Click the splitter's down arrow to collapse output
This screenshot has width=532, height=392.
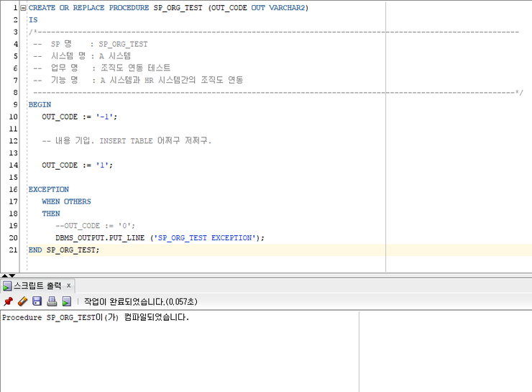pos(12,275)
